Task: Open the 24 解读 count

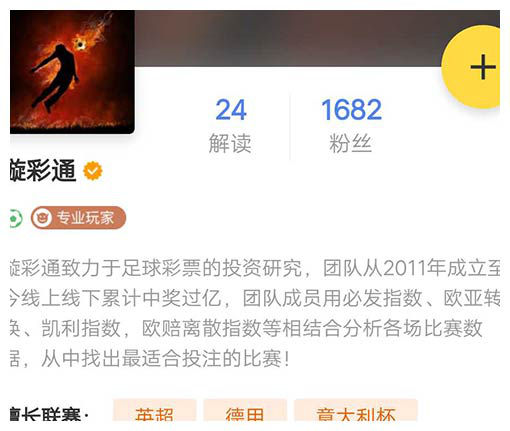Action: (230, 125)
